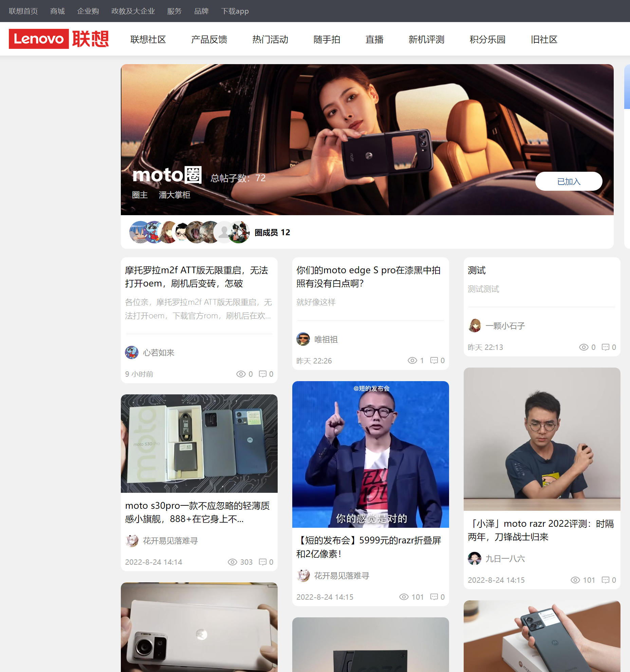This screenshot has height=672, width=630.
Task: Open 积分乐园 nav item
Action: pyautogui.click(x=487, y=39)
